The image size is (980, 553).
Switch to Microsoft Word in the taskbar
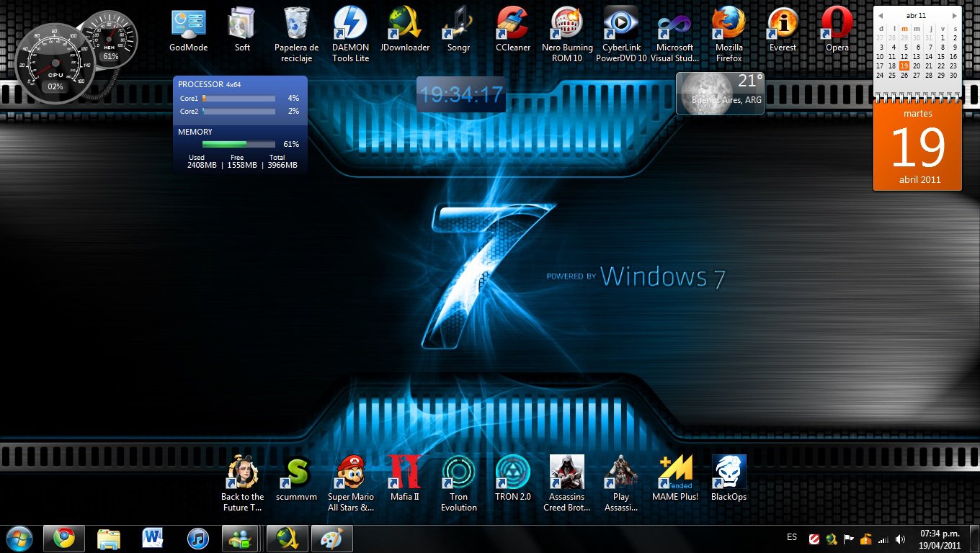pos(153,538)
